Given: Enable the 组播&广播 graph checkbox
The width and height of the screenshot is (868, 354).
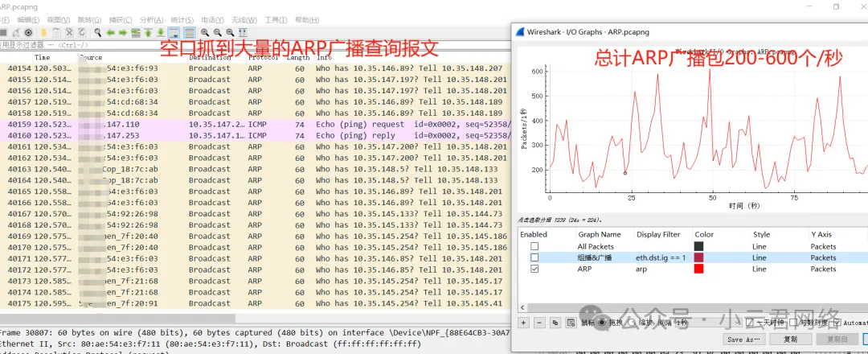Looking at the screenshot, I should 534,257.
